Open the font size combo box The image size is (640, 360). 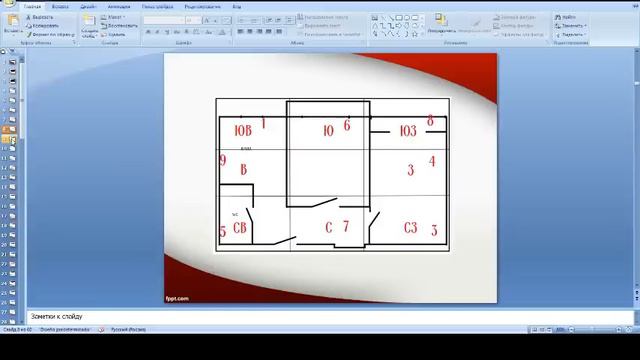coord(193,20)
